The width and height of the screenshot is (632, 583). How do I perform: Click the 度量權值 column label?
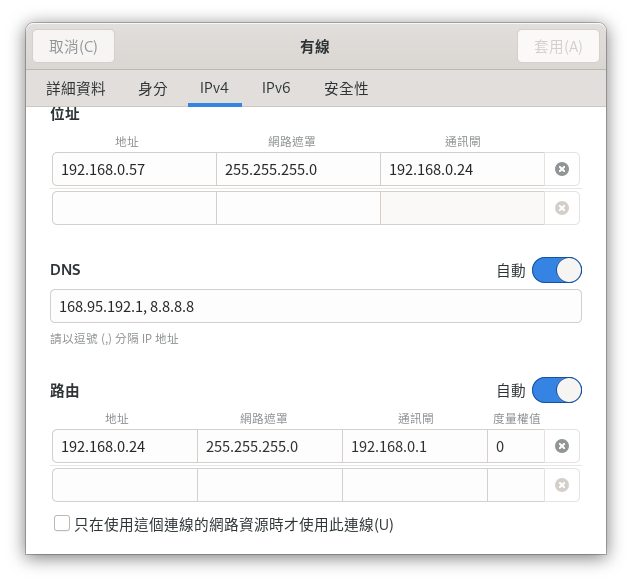pyautogui.click(x=516, y=419)
